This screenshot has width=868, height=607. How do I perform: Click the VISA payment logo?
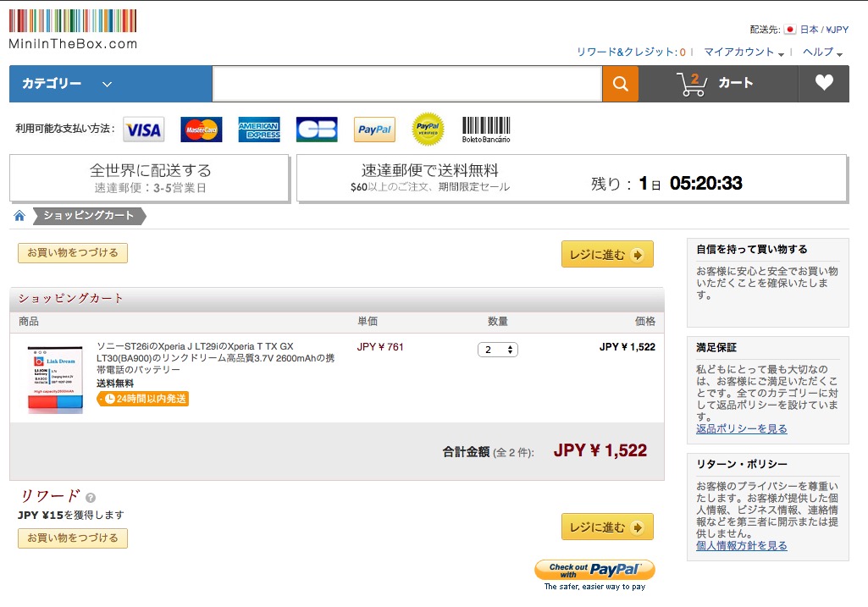144,130
